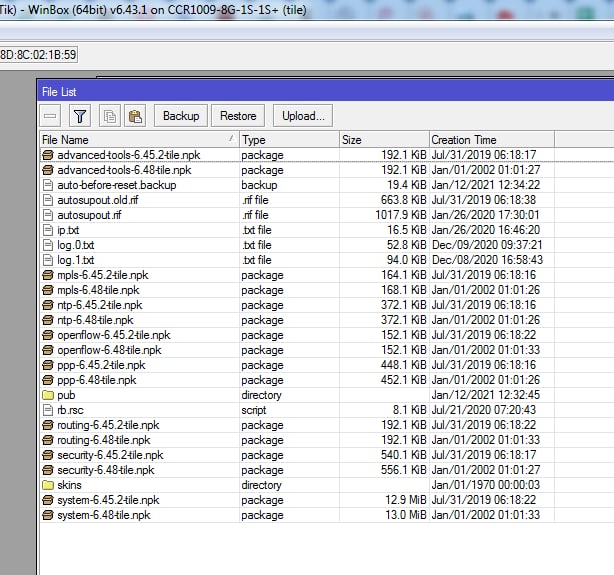614x575 pixels.
Task: Select file name ip.txt
Action: coord(68,230)
